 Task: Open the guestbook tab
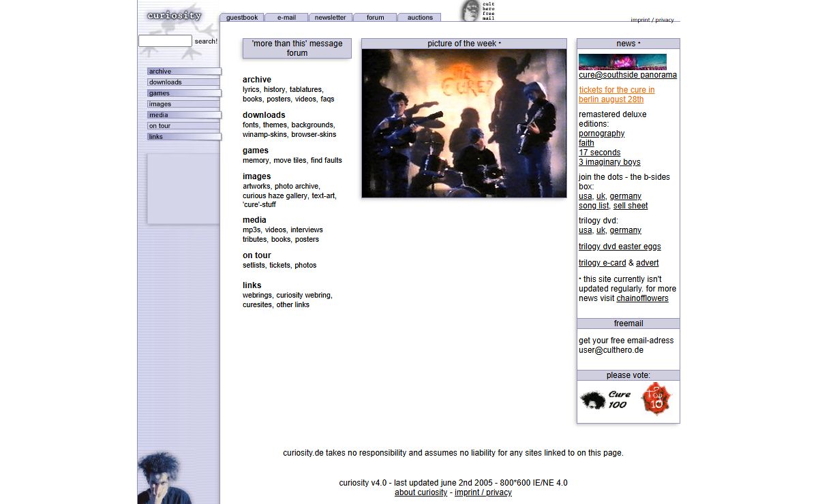point(242,18)
